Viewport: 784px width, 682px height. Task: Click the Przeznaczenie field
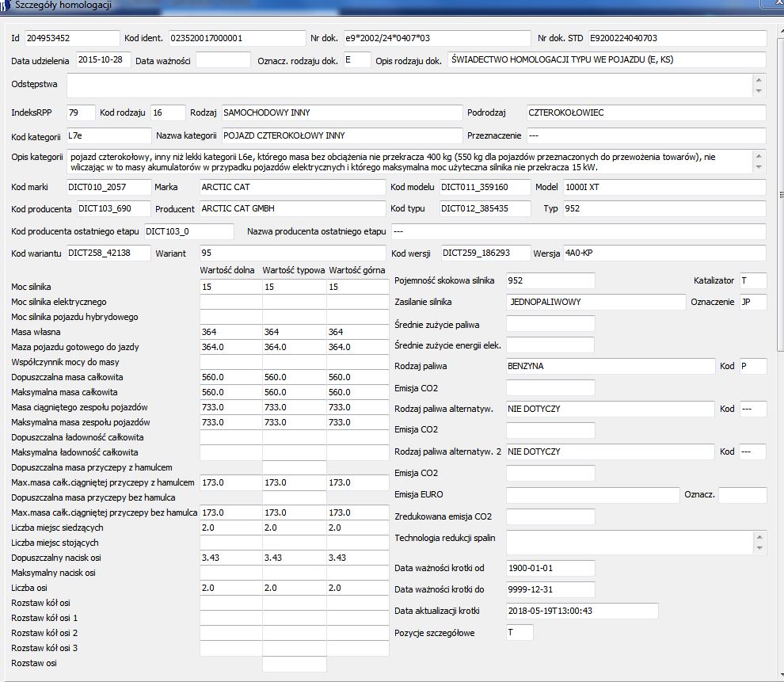646,135
